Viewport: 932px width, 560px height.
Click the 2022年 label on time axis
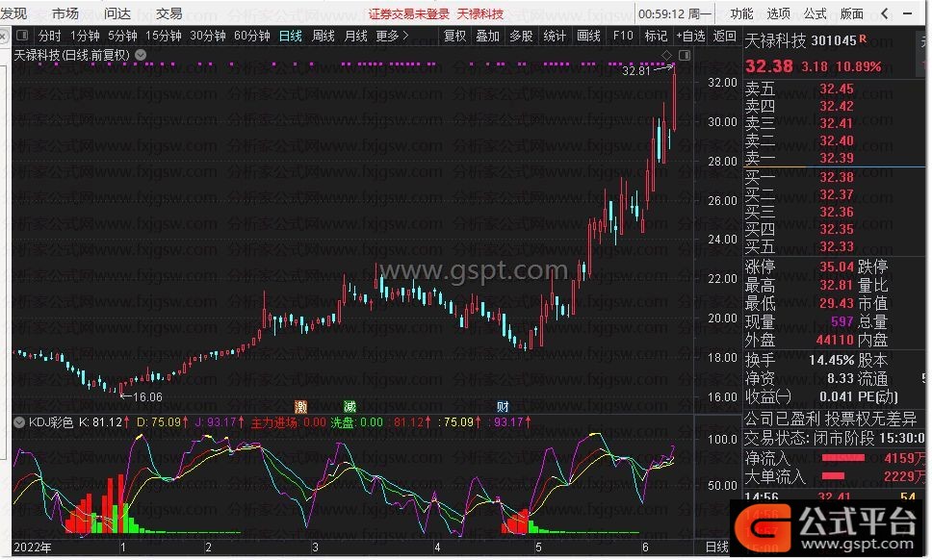pos(32,547)
